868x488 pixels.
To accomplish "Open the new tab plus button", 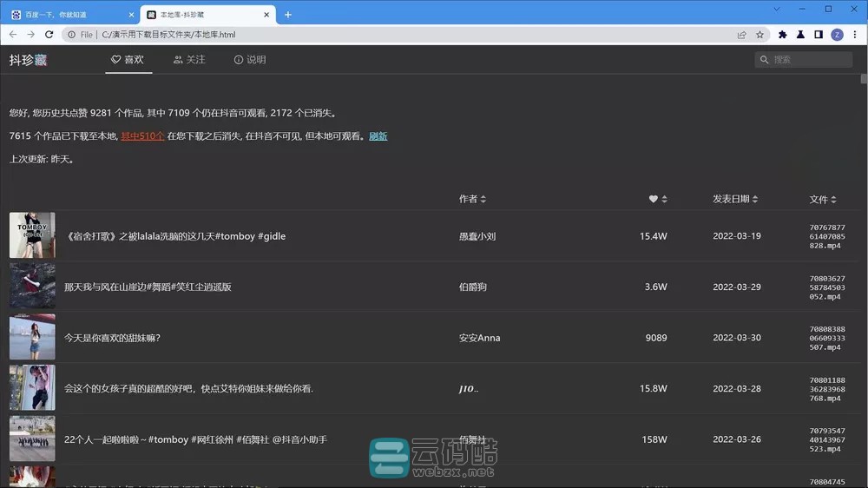I will pyautogui.click(x=288, y=14).
